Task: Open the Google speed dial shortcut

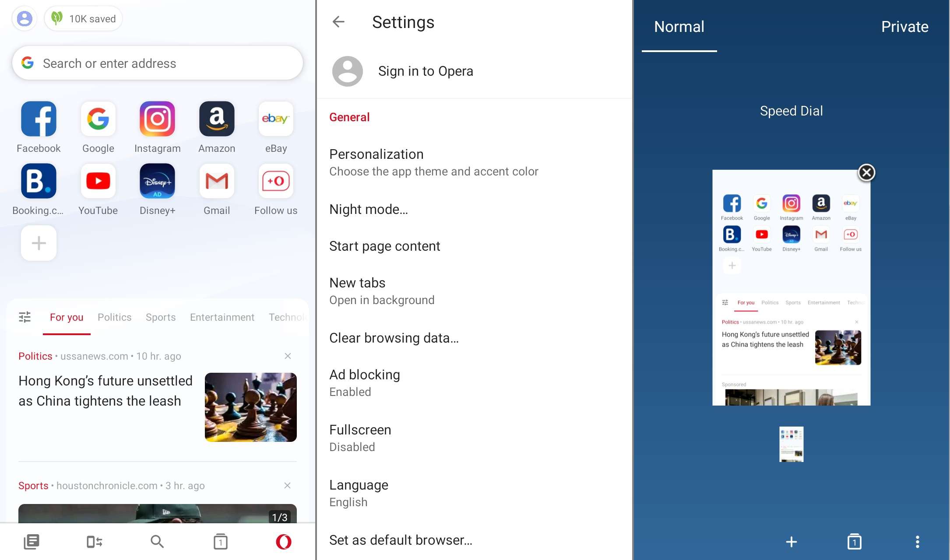Action: (98, 127)
